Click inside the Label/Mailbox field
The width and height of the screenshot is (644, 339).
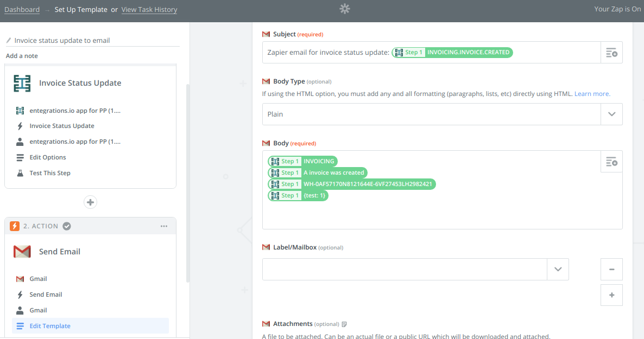[405, 269]
